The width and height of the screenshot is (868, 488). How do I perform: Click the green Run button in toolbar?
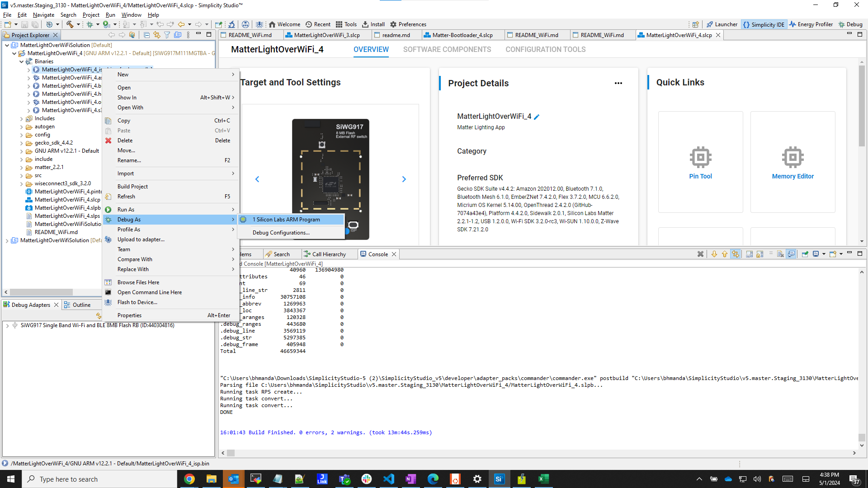click(106, 24)
